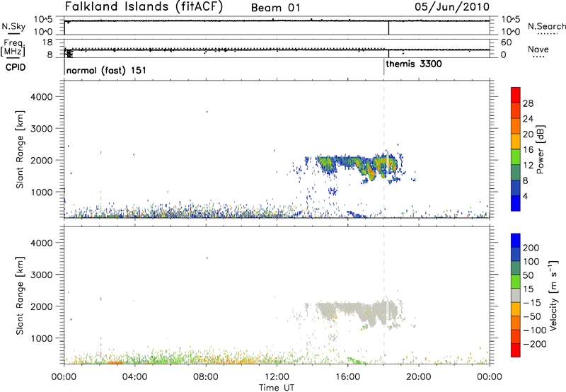Pick the light green 15–50 Velocity colorbar segment
Viewport: 566px width, 392px height.
click(x=516, y=282)
